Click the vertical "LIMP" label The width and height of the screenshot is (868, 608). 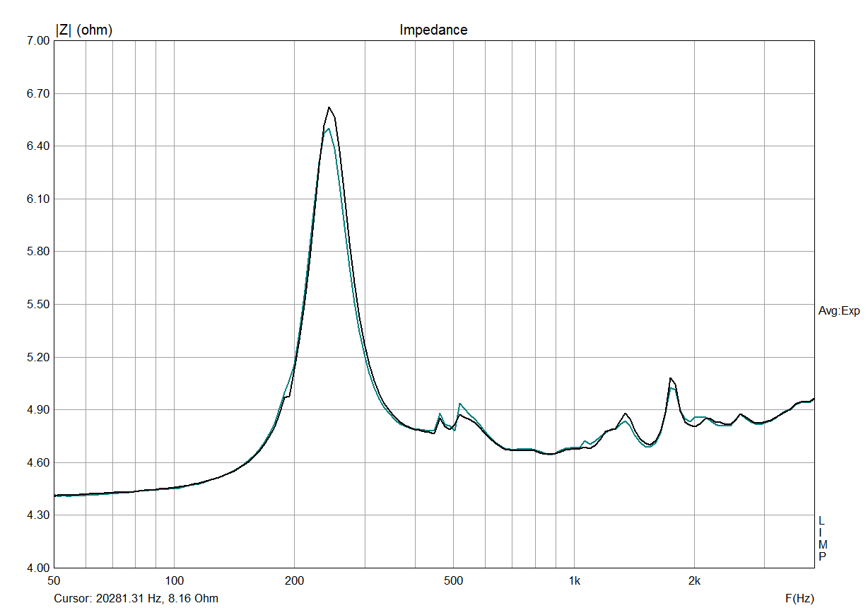pos(822,539)
